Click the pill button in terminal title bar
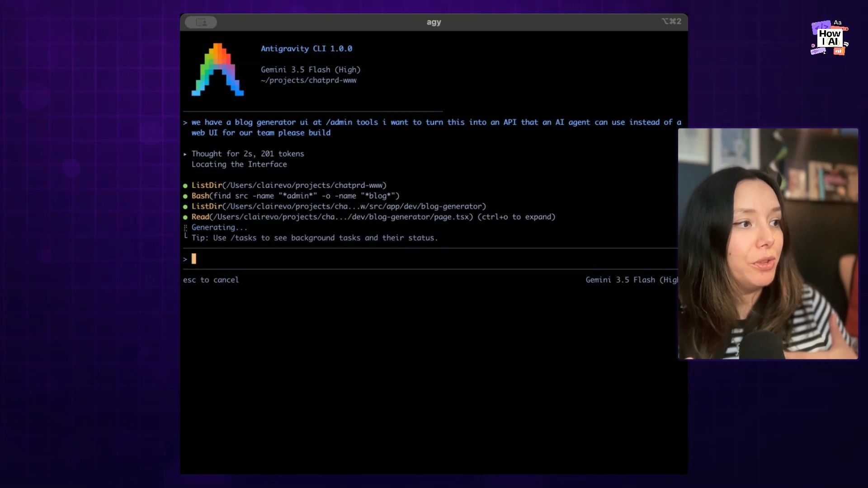This screenshot has height=488, width=868. [201, 22]
